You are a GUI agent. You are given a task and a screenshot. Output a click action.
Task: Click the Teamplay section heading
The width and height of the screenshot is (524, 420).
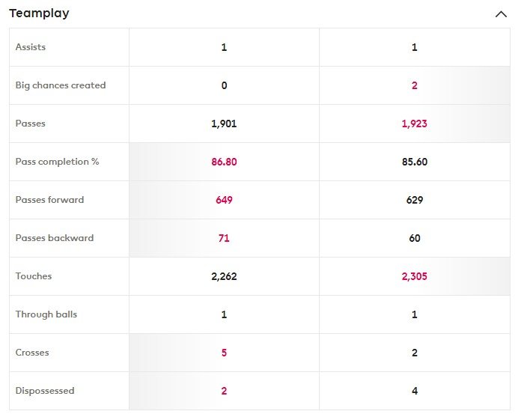[x=39, y=13]
